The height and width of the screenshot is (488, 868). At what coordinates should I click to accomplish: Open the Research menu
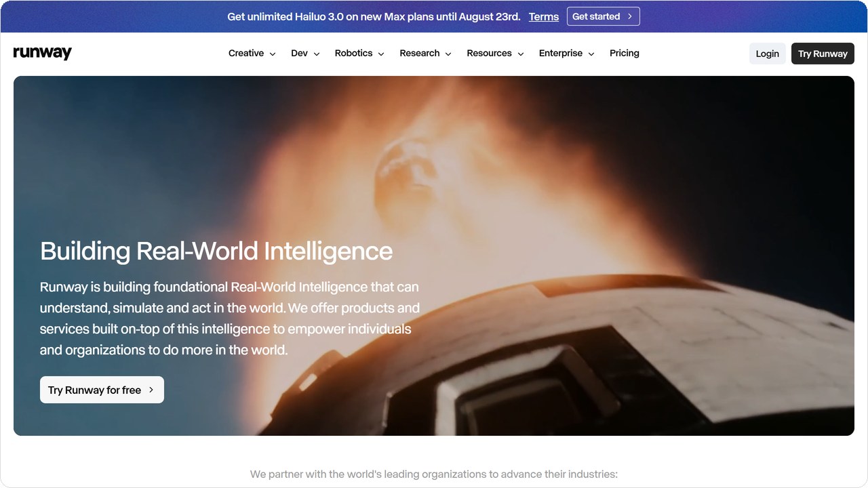coord(420,54)
